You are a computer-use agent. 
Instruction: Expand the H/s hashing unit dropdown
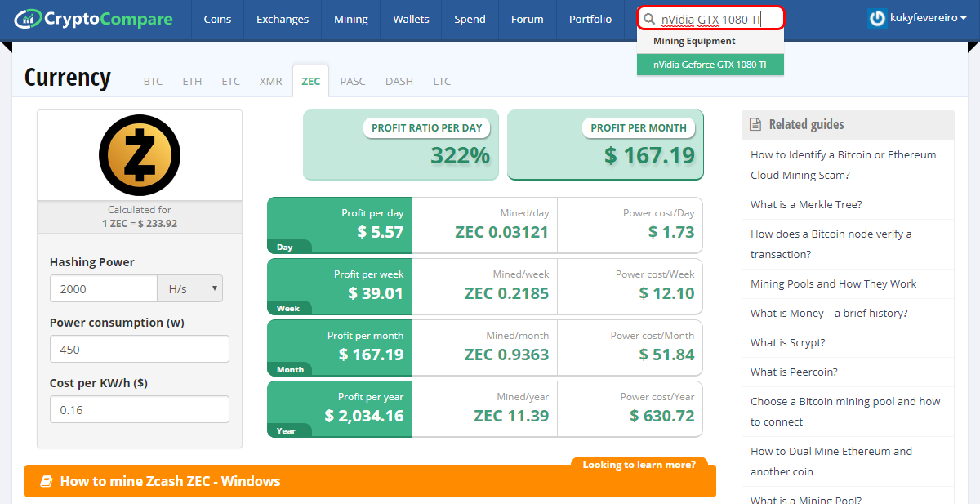[190, 288]
